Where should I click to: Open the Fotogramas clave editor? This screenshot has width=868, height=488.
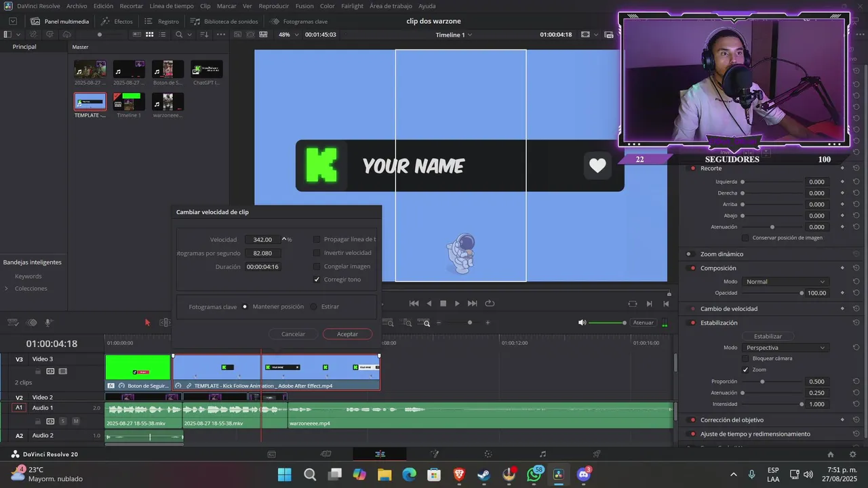point(298,21)
